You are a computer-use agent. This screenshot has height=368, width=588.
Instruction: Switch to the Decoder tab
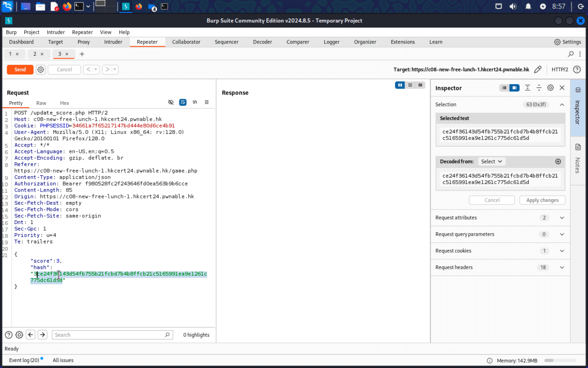(262, 42)
